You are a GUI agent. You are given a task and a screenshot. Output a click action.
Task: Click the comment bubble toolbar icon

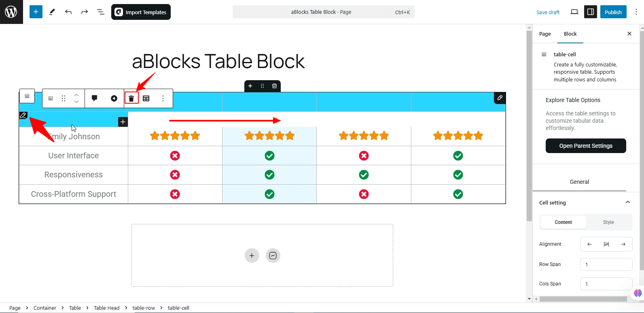[95, 98]
